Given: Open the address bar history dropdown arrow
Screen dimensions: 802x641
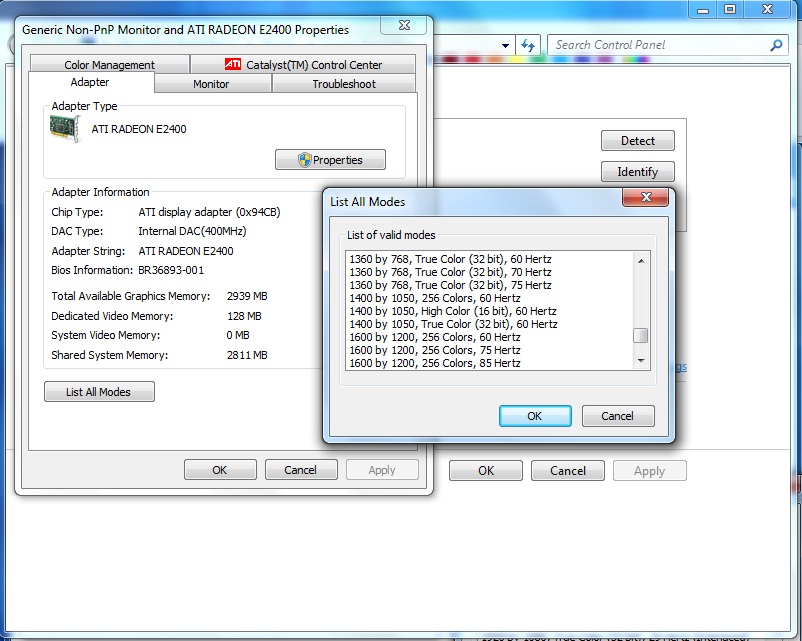Looking at the screenshot, I should 505,46.
